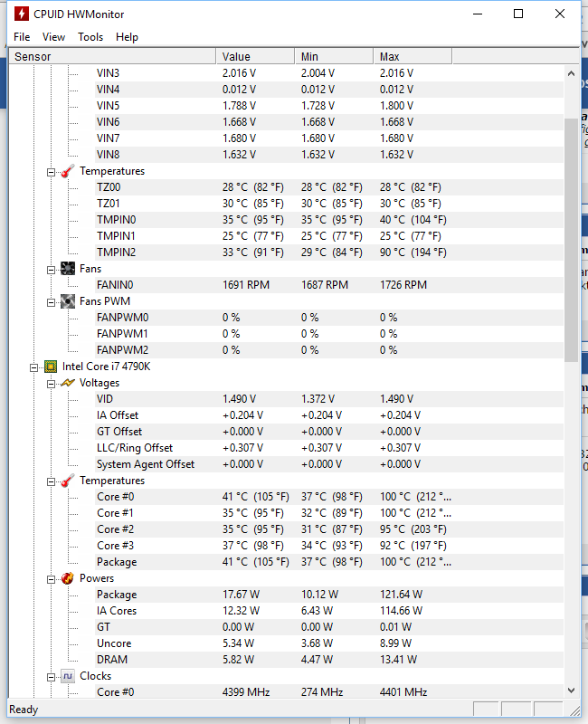Collapse the Fans node
Screen dimensions: 588x724
click(x=51, y=270)
